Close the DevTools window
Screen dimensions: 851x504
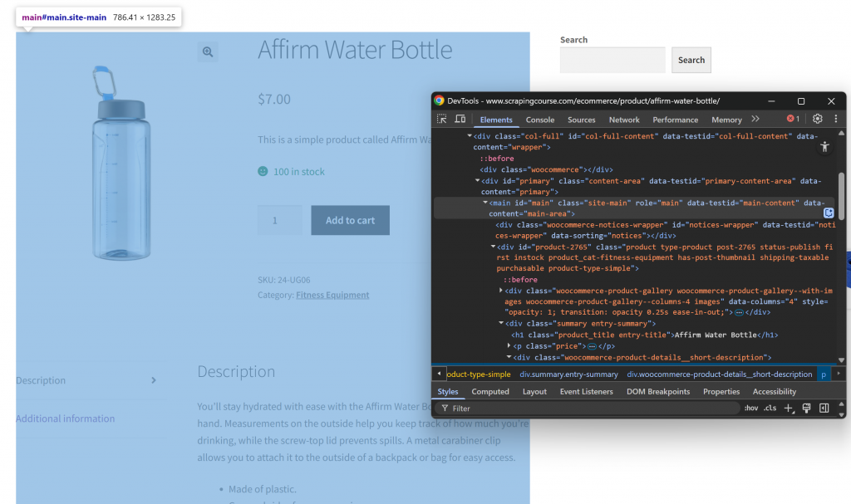pos(831,101)
